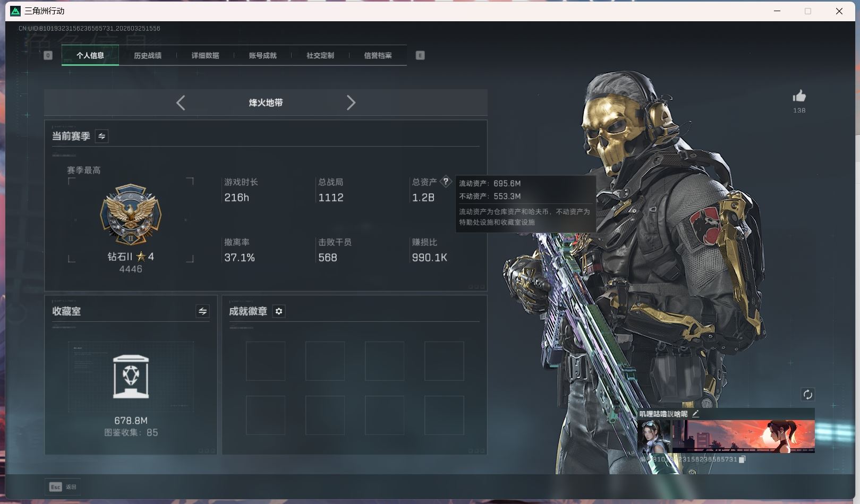Viewport: 860px width, 504px height.
Task: Click the Diamond II rank badge
Action: click(131, 215)
